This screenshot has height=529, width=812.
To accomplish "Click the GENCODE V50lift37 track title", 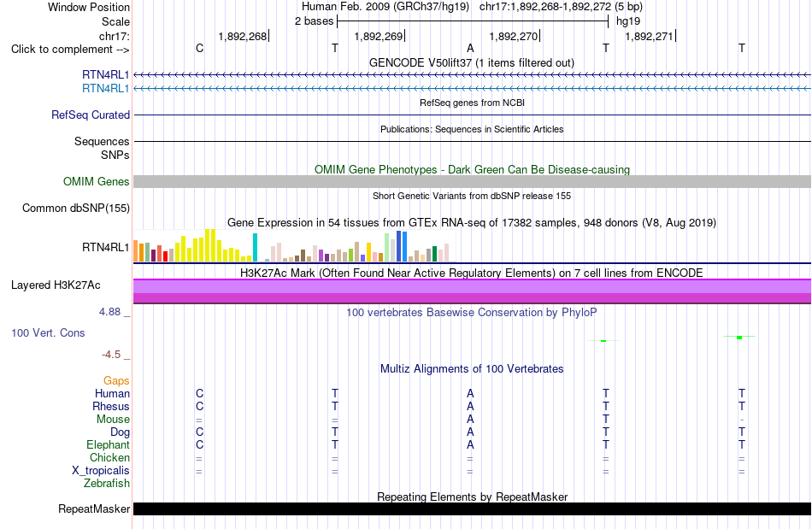I will [471, 62].
